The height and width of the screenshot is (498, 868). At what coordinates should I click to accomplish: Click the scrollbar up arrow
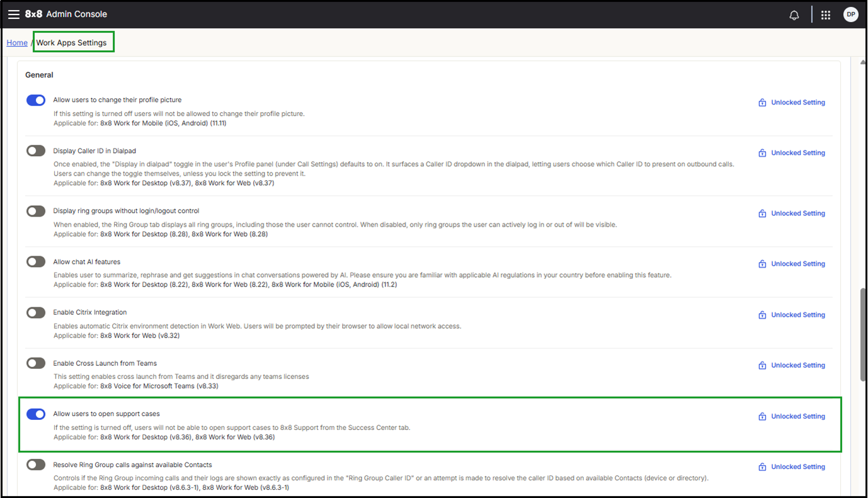[x=863, y=62]
